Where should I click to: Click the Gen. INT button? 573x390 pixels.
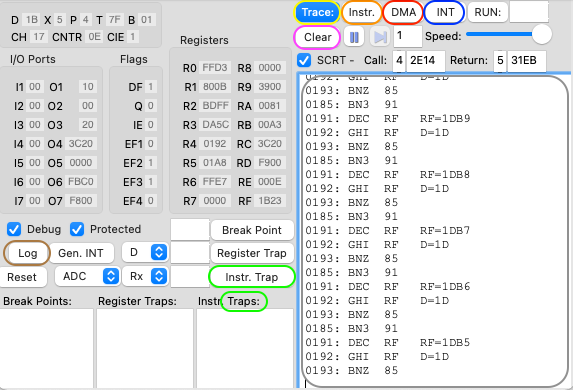click(81, 253)
